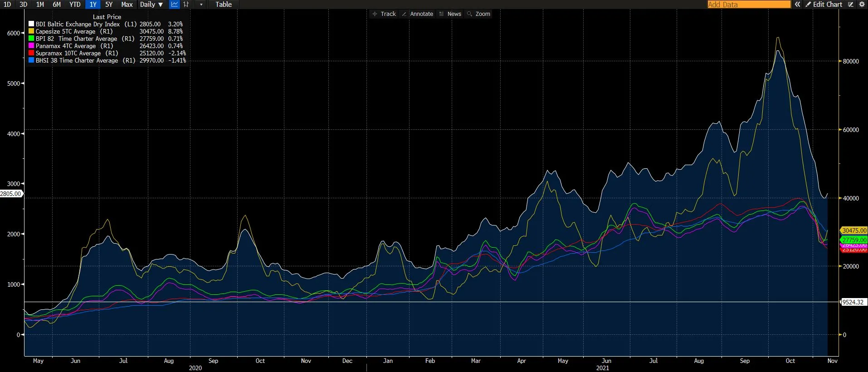This screenshot has height=372, width=868.
Task: Activate the chart Zoom tool
Action: pyautogui.click(x=479, y=14)
